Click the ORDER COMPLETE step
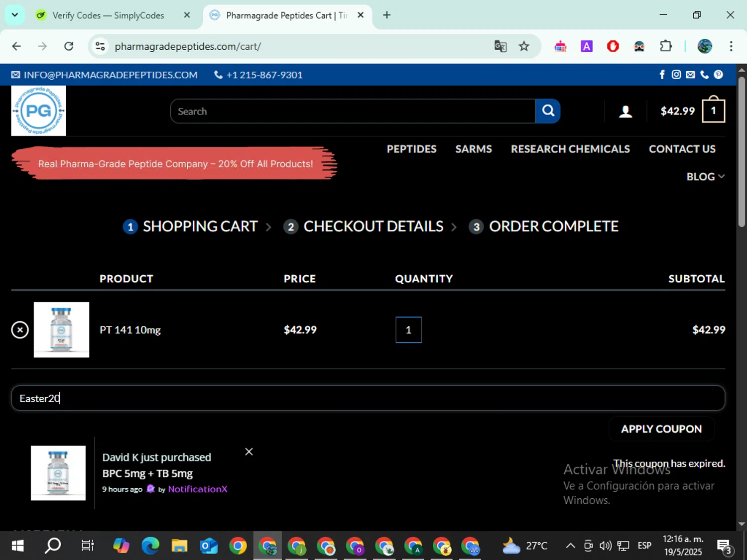Screen dimensions: 747x560 pos(544,226)
